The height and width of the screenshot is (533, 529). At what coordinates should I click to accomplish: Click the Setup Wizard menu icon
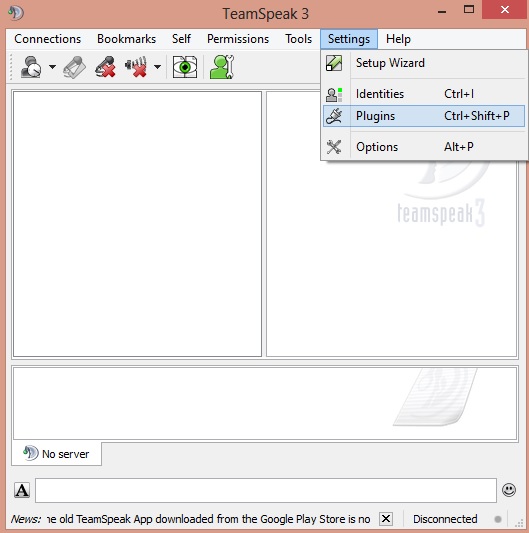click(334, 63)
